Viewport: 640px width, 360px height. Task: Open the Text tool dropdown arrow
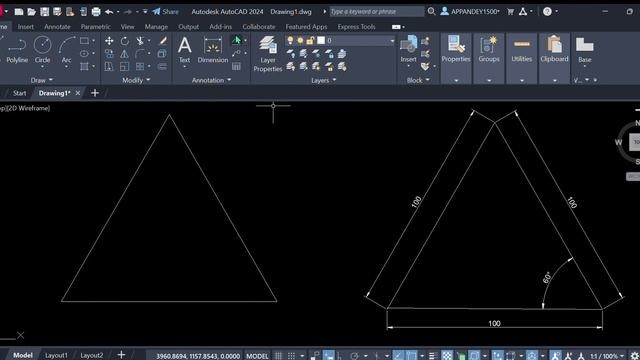[x=184, y=67]
